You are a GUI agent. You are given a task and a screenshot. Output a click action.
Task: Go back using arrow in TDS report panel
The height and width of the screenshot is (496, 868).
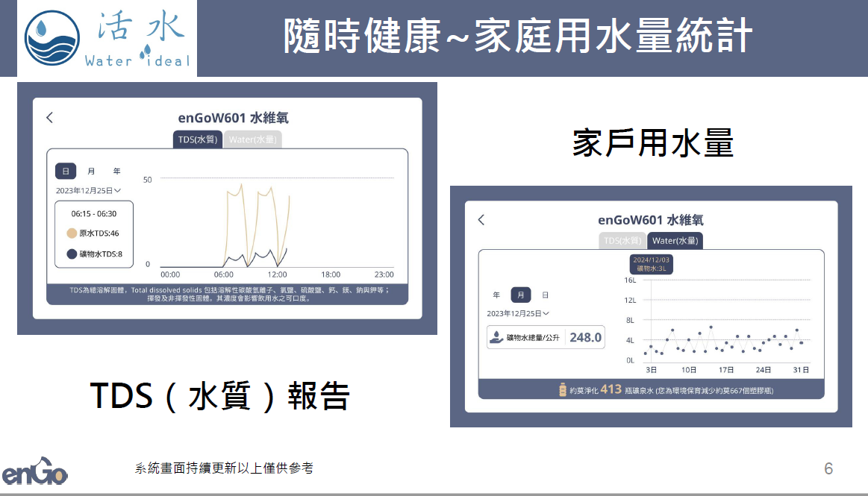[50, 118]
